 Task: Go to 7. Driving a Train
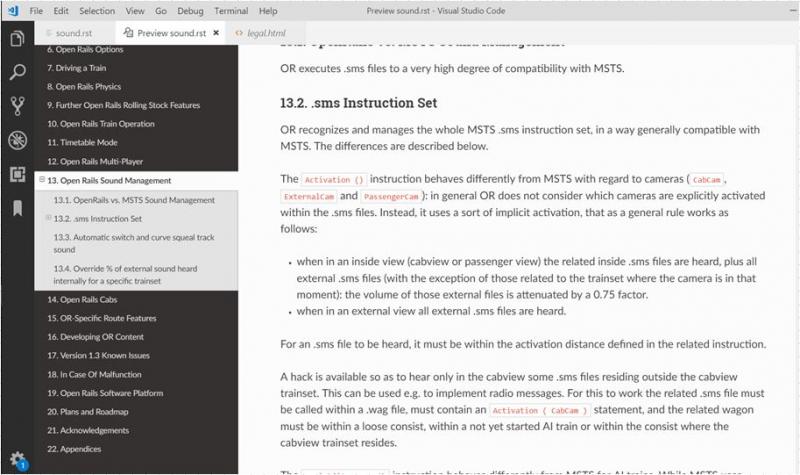(x=77, y=68)
